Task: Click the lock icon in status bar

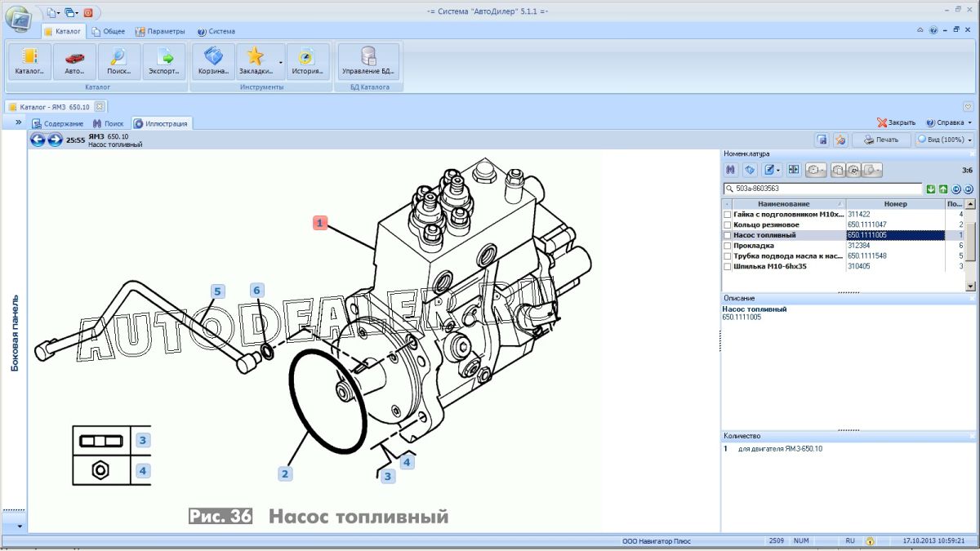Action: (x=871, y=541)
